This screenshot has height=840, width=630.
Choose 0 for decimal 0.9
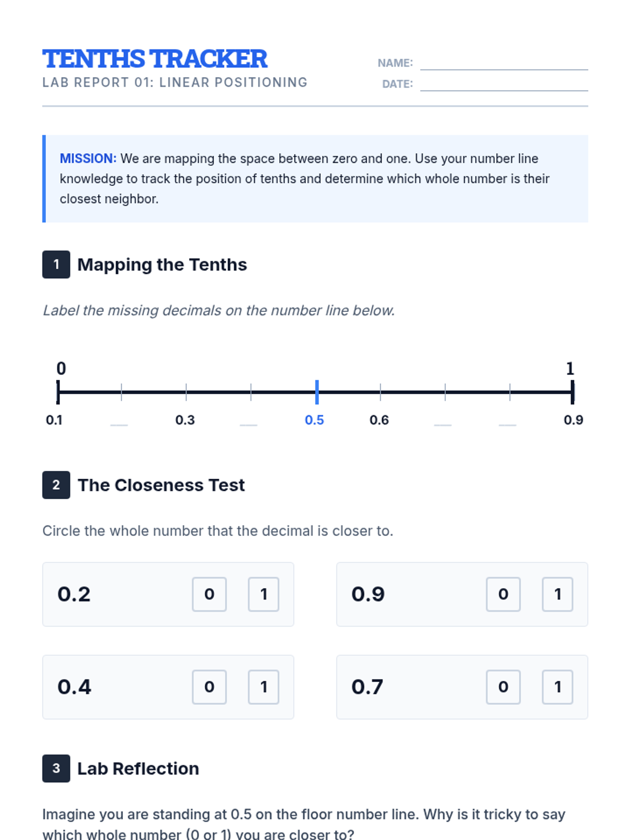(x=503, y=594)
